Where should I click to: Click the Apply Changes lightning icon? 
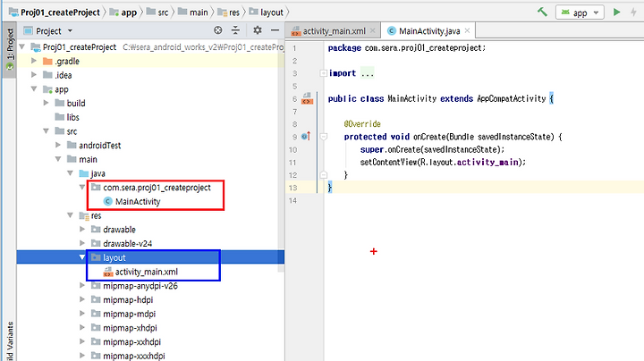[x=634, y=12]
